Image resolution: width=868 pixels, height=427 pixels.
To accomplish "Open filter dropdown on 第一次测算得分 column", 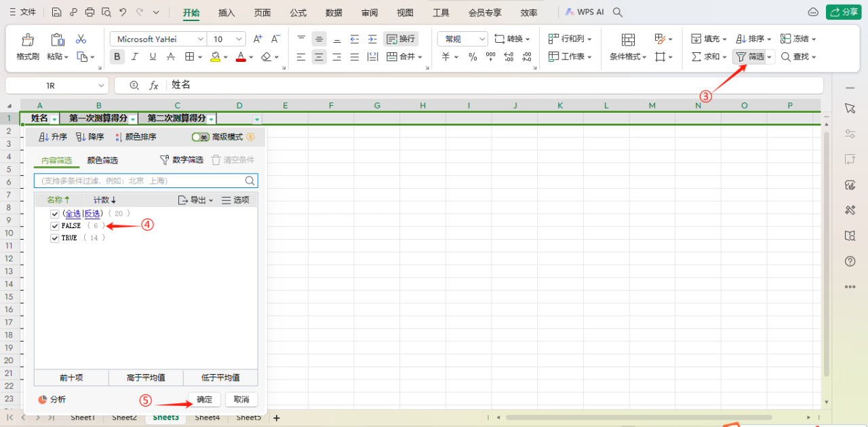I will click(133, 119).
